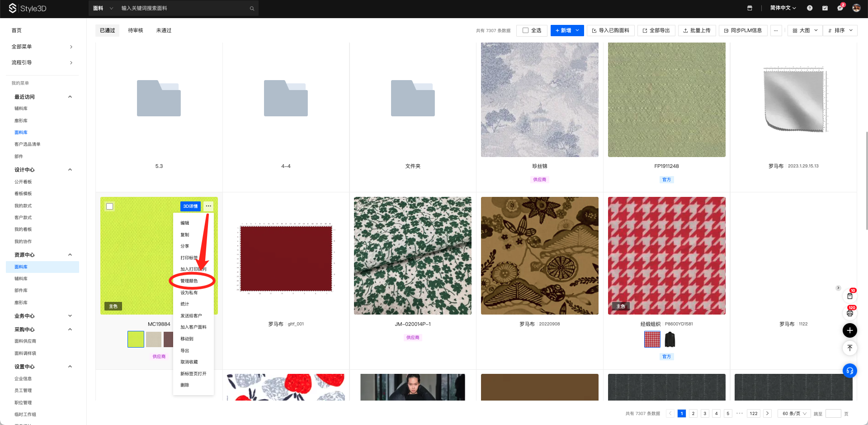Select the beige color swatch under MC19884

coord(154,339)
